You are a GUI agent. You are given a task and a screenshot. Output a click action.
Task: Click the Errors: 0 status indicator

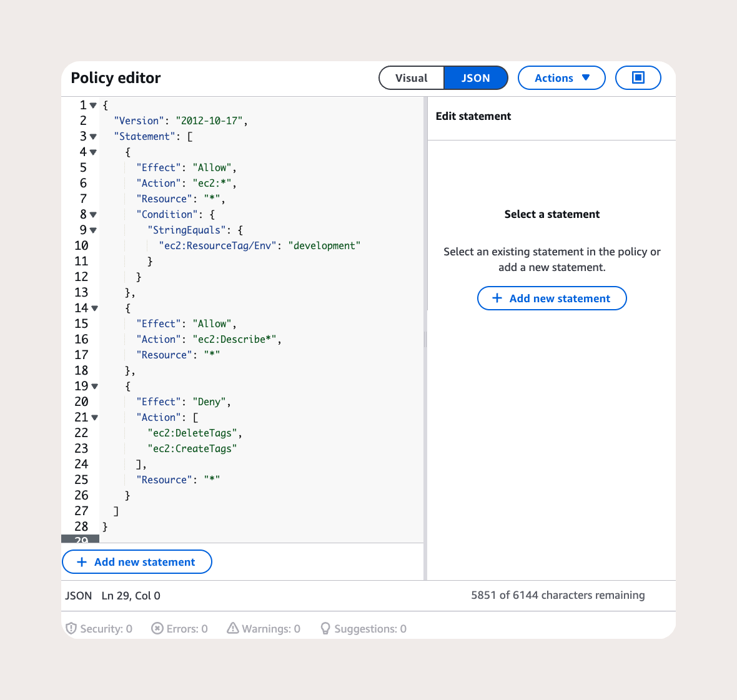coord(179,629)
